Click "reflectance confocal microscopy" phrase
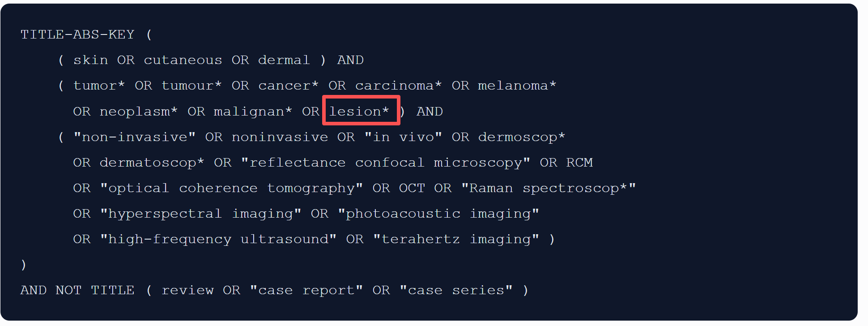Viewport: 868px width, 326px height. click(386, 163)
